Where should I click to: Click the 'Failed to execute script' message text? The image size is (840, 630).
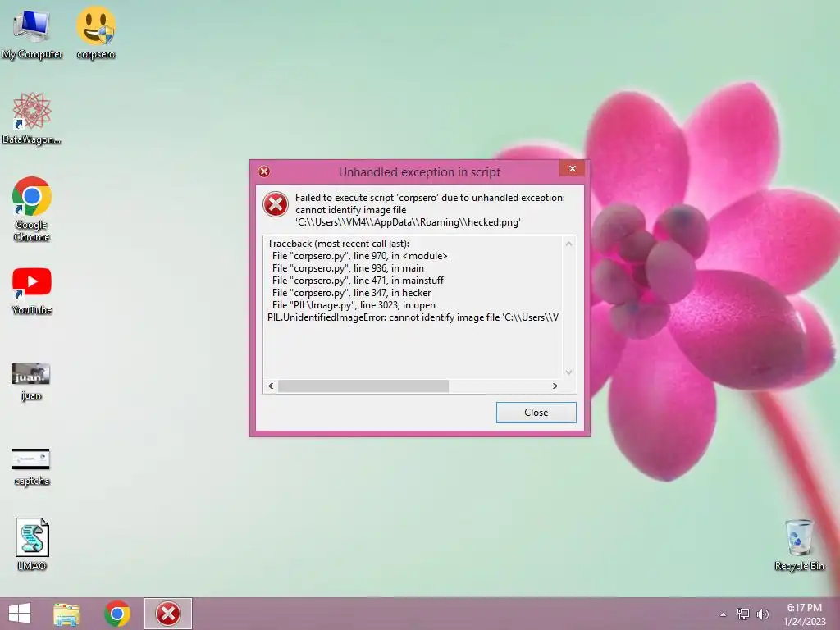coord(430,198)
